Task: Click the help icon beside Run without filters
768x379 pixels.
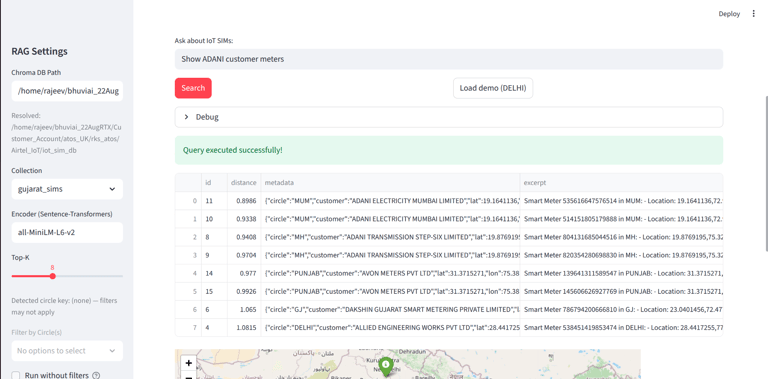Action: pyautogui.click(x=96, y=376)
